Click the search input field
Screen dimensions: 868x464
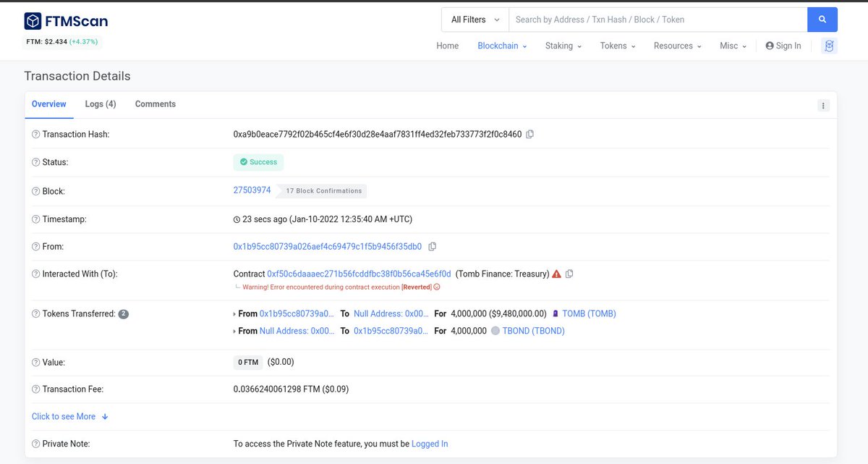(651, 19)
